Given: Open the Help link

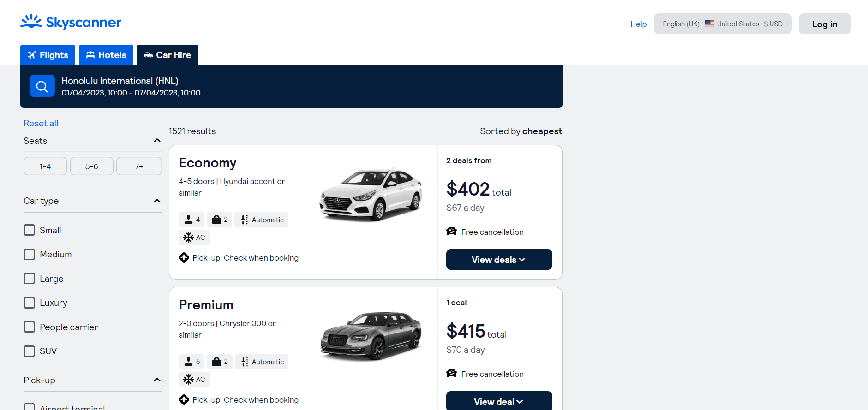Looking at the screenshot, I should click(x=638, y=24).
